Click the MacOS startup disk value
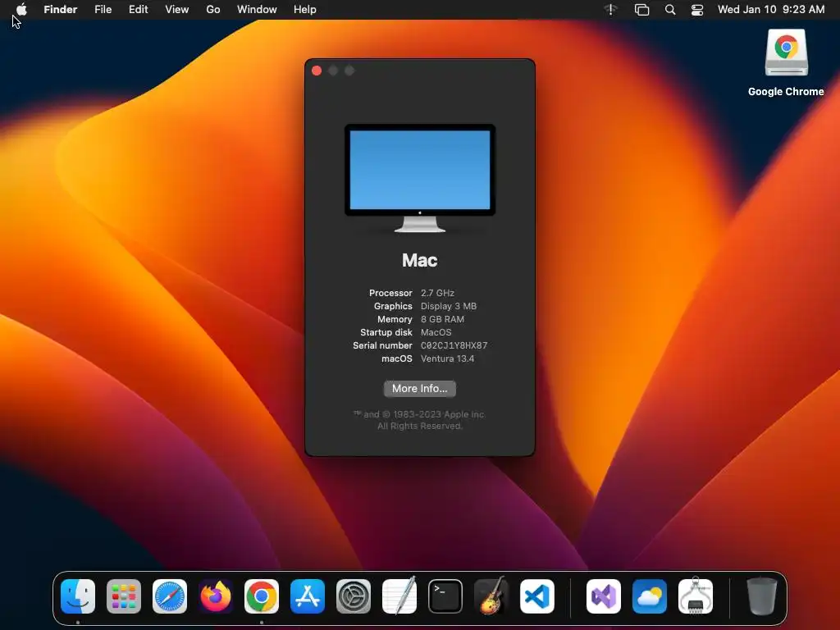This screenshot has height=630, width=840. pos(436,332)
